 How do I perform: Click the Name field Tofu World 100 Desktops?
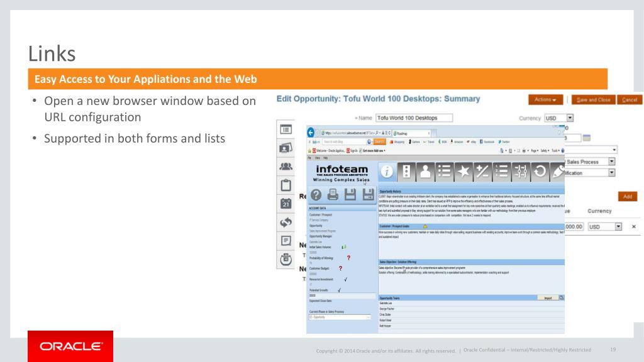click(414, 118)
